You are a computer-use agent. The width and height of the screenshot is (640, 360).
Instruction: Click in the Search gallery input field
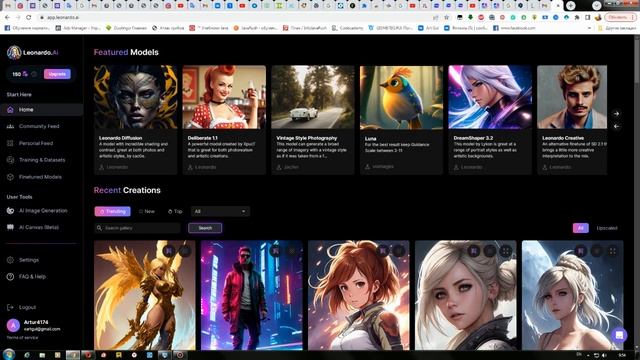point(138,228)
